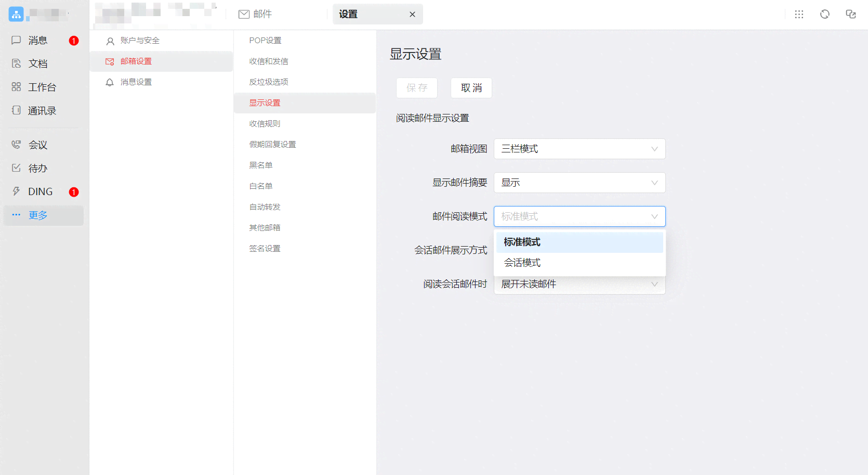Click the 取消 button
Image resolution: width=868 pixels, height=475 pixels.
pos(471,88)
